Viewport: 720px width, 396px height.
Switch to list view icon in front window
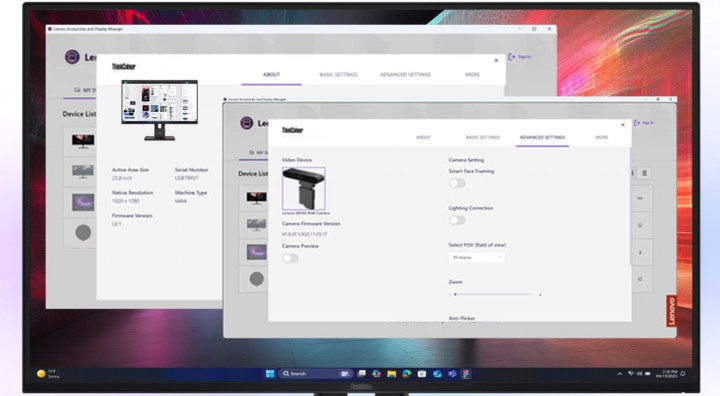(644, 173)
